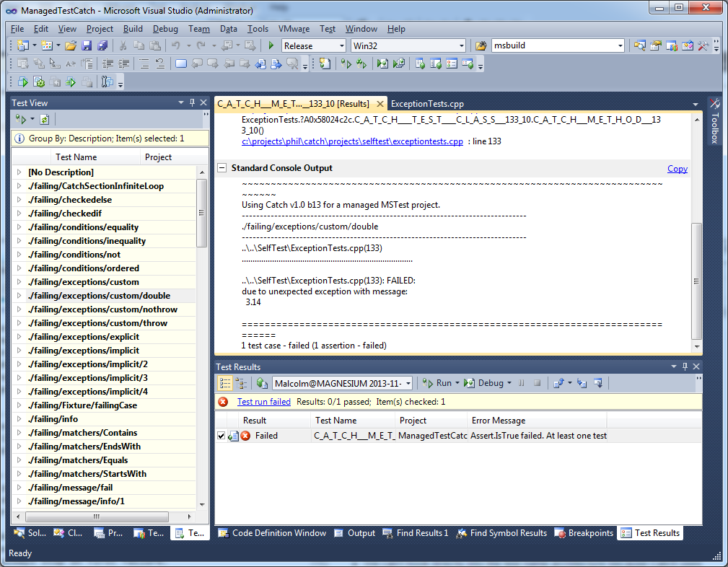The image size is (728, 567).
Task: Open the Run button's dropdown arrow in Test Results
Action: coord(457,383)
